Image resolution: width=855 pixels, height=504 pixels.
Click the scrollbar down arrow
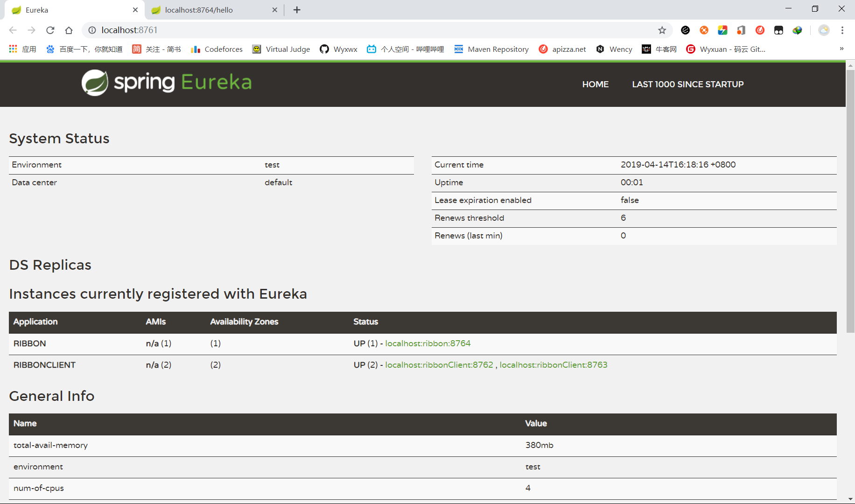pos(850,499)
